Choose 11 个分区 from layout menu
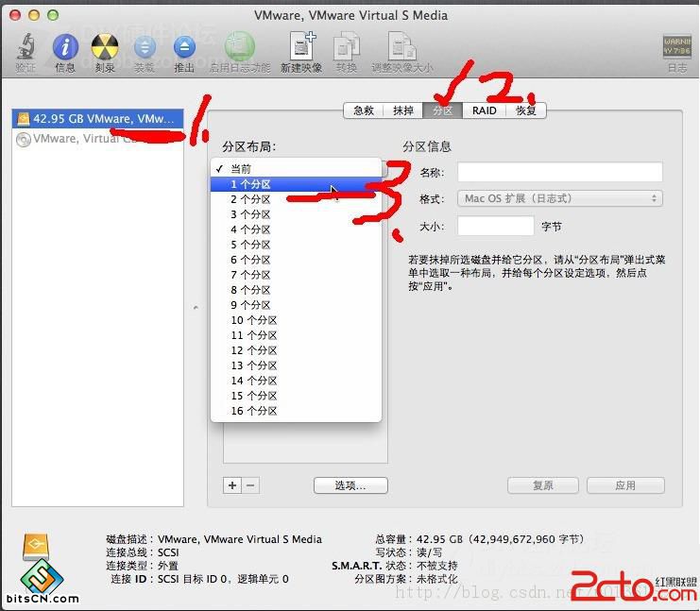Screen dimensions: 700x611 (296, 335)
